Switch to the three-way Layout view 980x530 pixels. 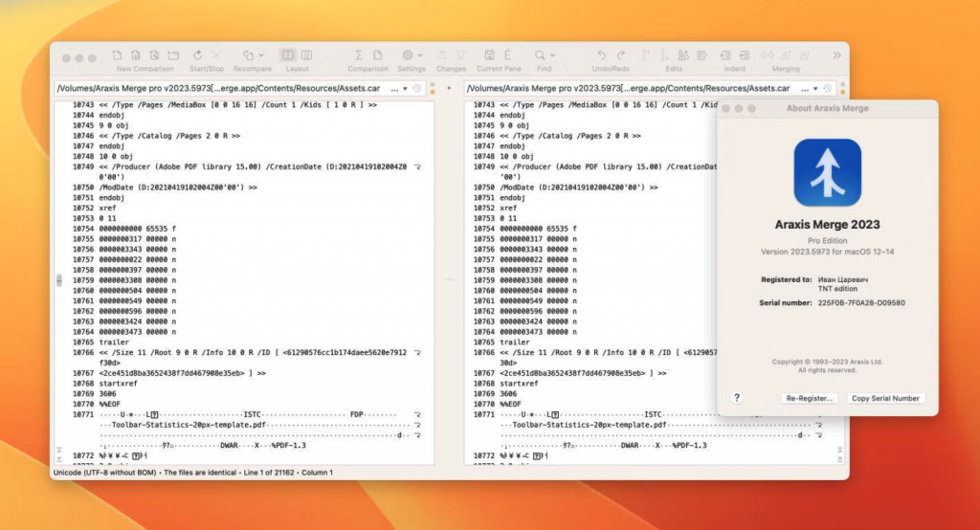pyautogui.click(x=306, y=55)
